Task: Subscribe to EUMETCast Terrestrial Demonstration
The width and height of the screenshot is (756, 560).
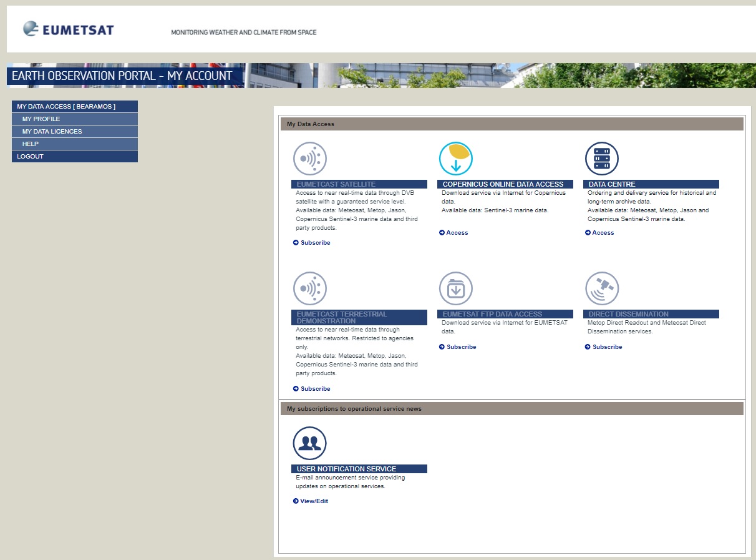Action: [x=312, y=389]
